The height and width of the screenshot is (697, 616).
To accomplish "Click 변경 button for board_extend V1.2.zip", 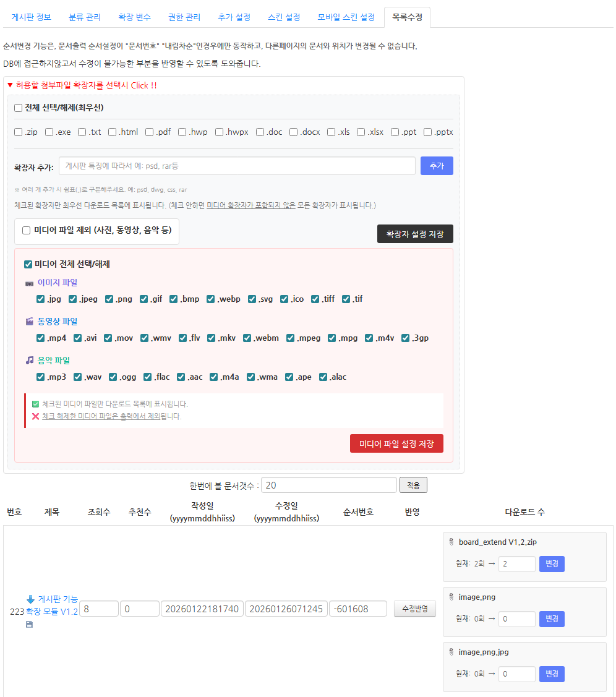I will [x=551, y=564].
